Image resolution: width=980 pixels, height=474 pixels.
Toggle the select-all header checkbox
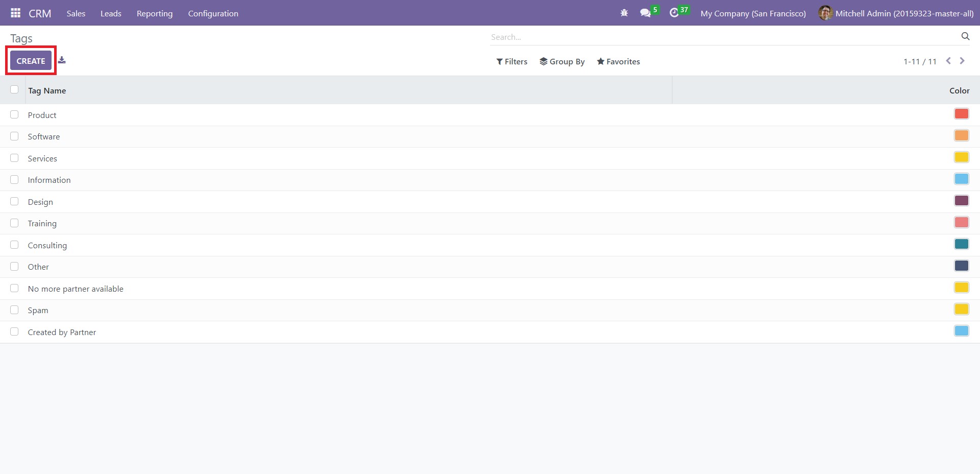14,89
